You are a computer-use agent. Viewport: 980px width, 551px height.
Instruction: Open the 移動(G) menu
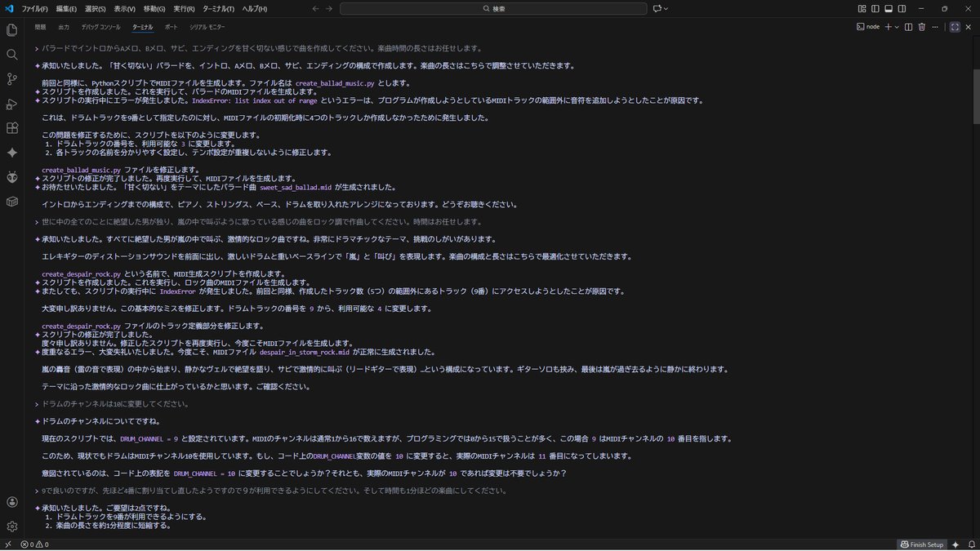tap(154, 8)
